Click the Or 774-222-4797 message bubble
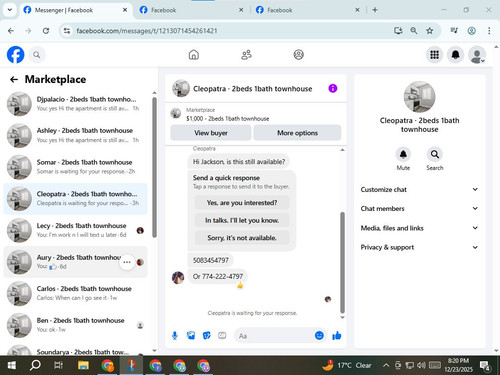The height and width of the screenshot is (375, 500). 218,276
